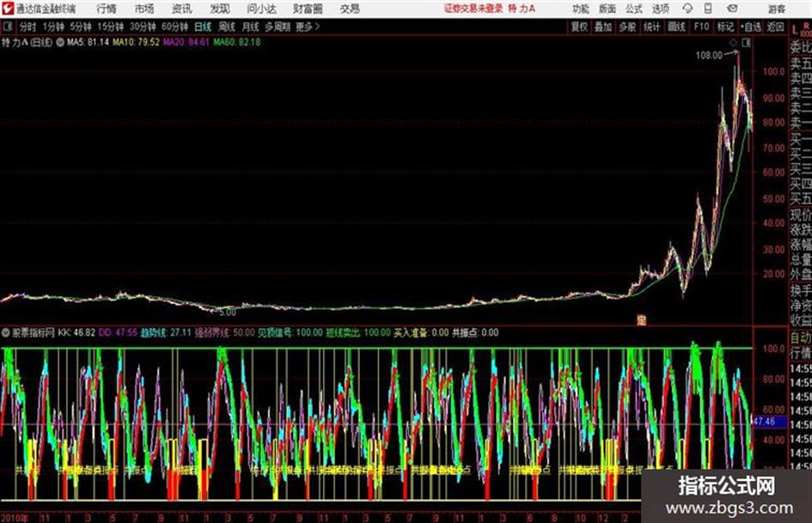
Task: Click the customer service headset icon
Action: click(x=687, y=9)
